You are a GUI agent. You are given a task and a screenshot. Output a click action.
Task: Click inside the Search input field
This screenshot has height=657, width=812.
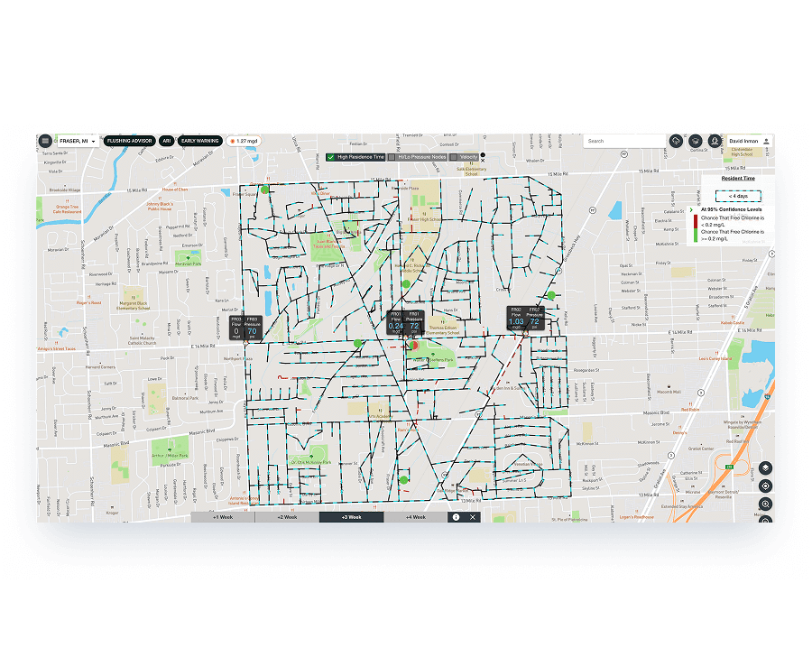[x=623, y=142]
